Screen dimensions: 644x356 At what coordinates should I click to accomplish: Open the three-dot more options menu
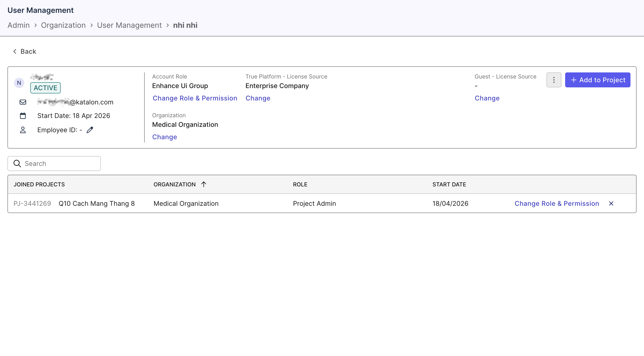click(553, 80)
